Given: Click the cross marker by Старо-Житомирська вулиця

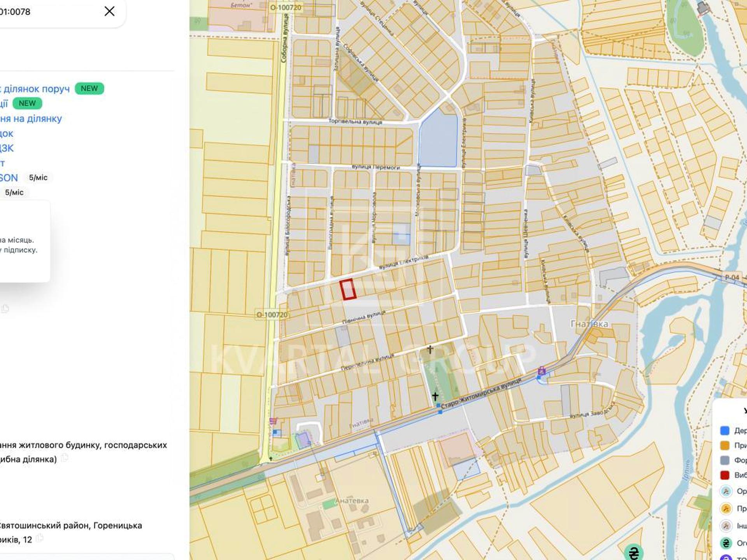Looking at the screenshot, I should coord(435,396).
